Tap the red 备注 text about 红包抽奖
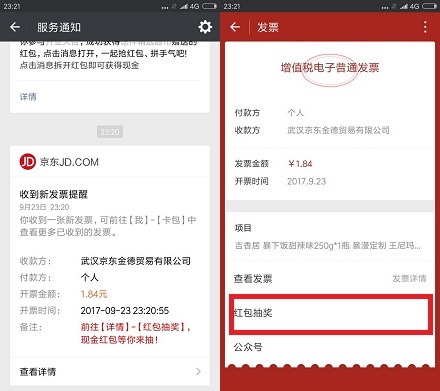The height and width of the screenshot is (391, 440). coord(135,333)
